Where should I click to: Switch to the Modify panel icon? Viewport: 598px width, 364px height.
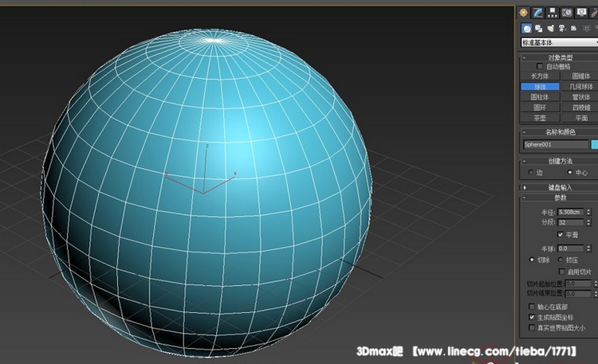point(539,12)
